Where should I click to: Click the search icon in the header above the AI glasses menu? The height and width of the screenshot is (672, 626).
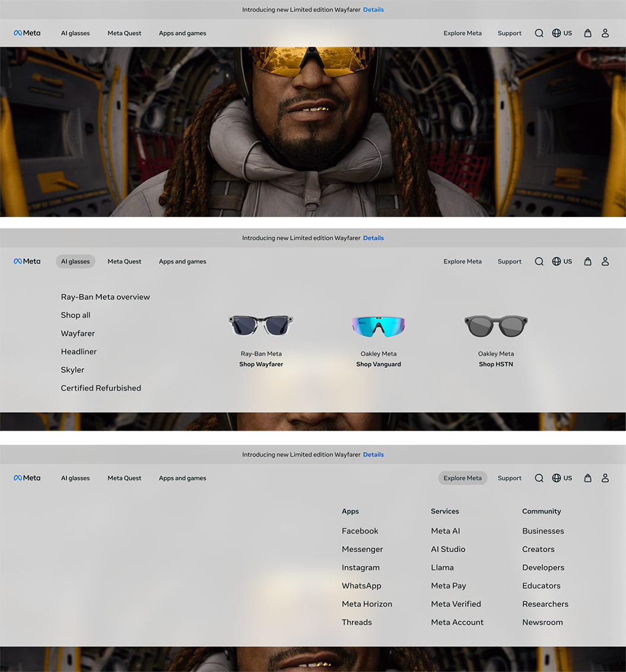pos(539,262)
